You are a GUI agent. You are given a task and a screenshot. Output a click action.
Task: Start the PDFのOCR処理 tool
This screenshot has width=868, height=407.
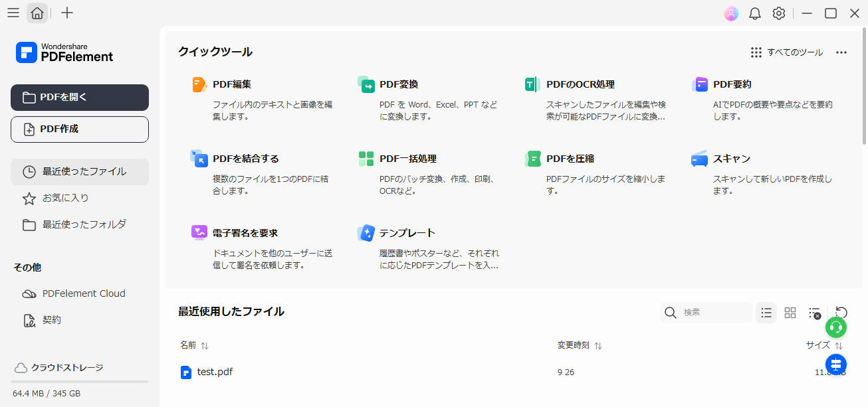click(580, 85)
